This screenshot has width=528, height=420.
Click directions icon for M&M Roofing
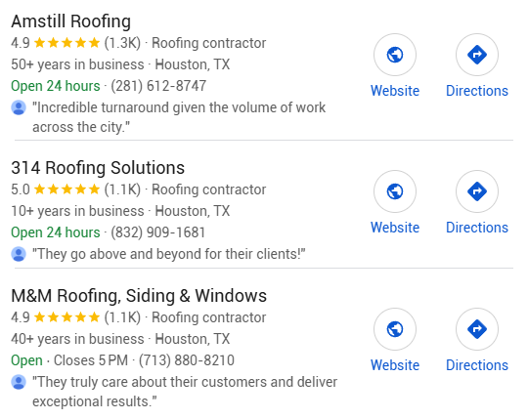477,329
